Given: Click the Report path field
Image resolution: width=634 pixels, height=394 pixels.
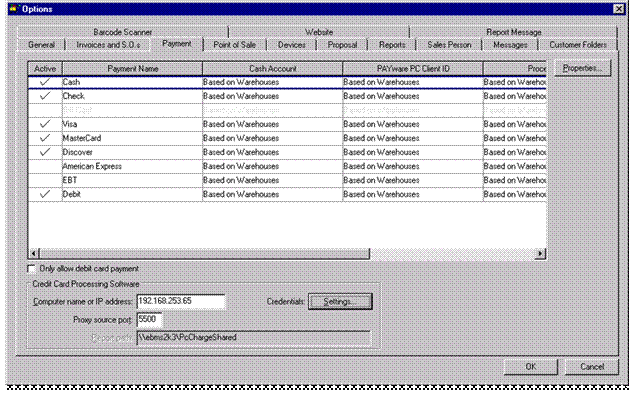Looking at the screenshot, I should coord(254,338).
